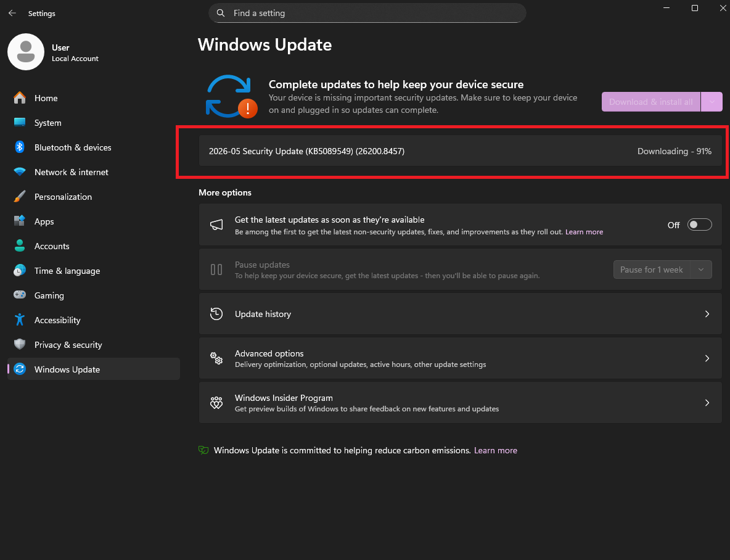Click the megaphone icon for latest updates
Image resolution: width=730 pixels, height=560 pixels.
coord(216,225)
